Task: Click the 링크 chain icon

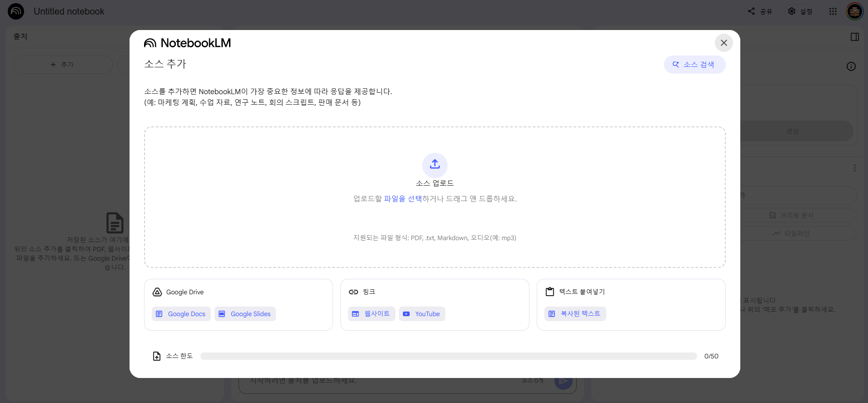Action: pyautogui.click(x=354, y=292)
